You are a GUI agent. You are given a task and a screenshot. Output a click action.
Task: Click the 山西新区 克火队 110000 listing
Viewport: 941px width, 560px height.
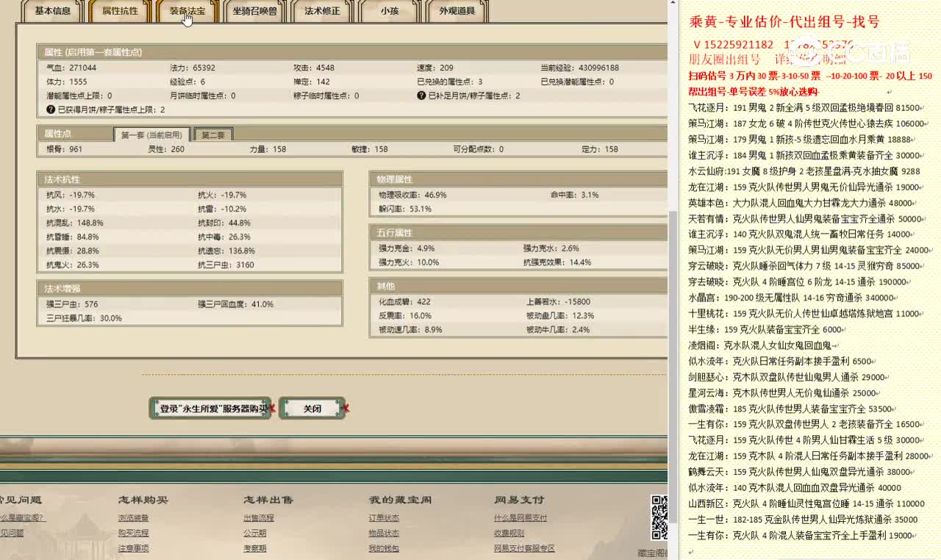click(x=806, y=503)
